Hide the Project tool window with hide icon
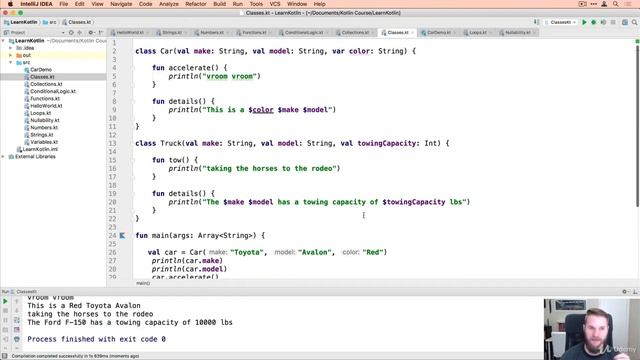 point(101,32)
